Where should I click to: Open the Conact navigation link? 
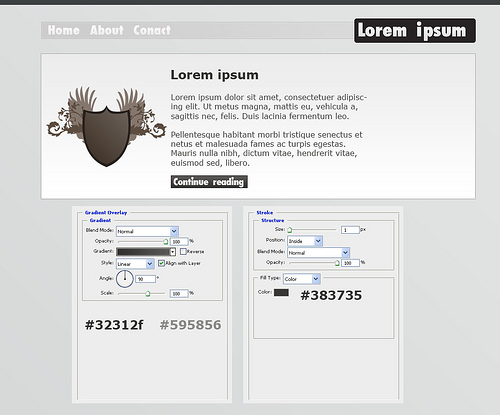pyautogui.click(x=152, y=30)
